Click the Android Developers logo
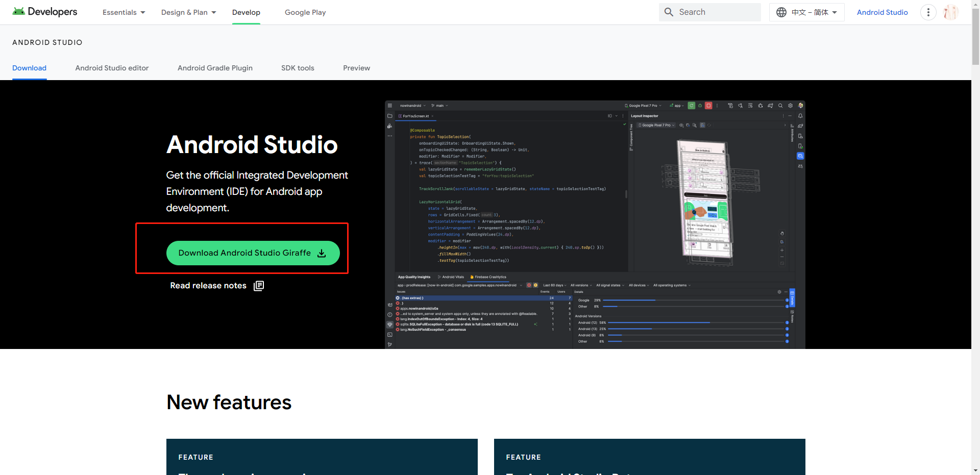 (x=45, y=12)
